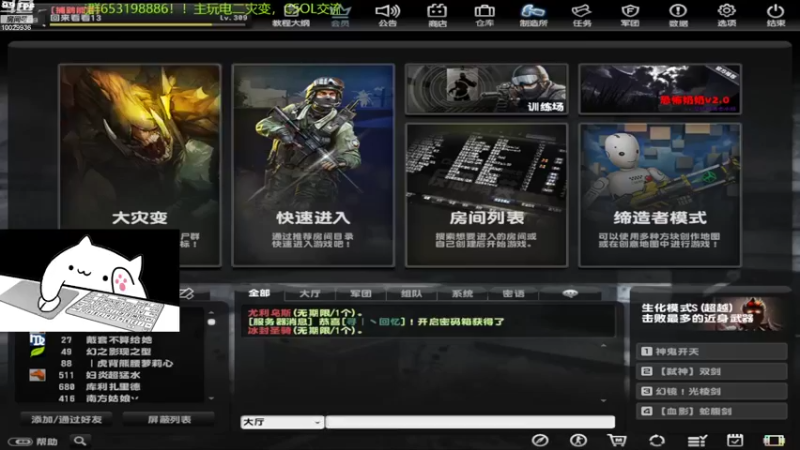The width and height of the screenshot is (800, 450).
Task: Switch to the 全部 chat tab
Action: point(259,293)
